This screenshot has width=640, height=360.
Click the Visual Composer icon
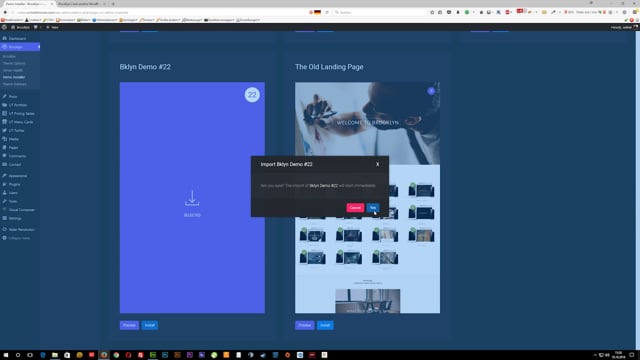coord(4,210)
